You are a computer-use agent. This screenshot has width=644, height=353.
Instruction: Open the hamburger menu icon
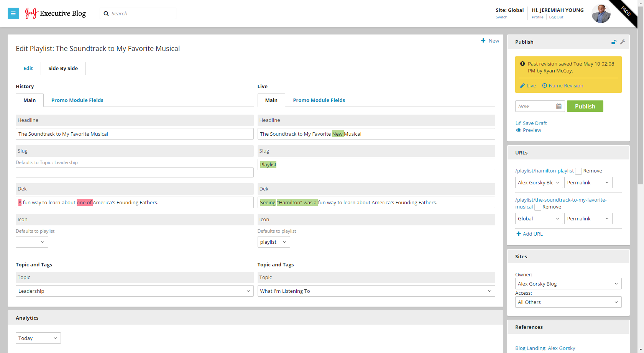pyautogui.click(x=13, y=13)
